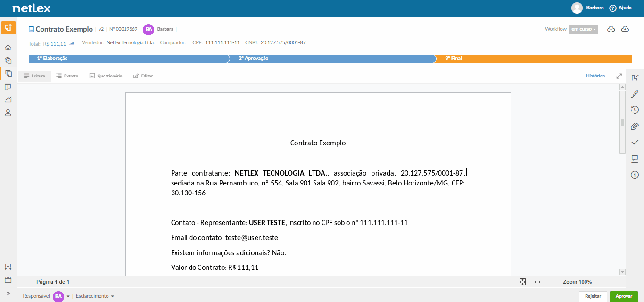Click Netlex Tecnologia Ltda. vendor name in header
This screenshot has width=644, height=302.
[x=131, y=43]
